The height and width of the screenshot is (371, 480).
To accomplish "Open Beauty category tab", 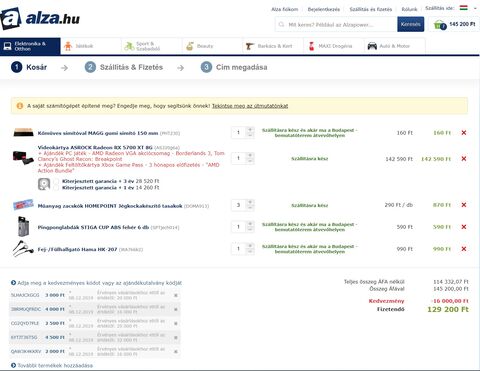I will tap(212, 46).
